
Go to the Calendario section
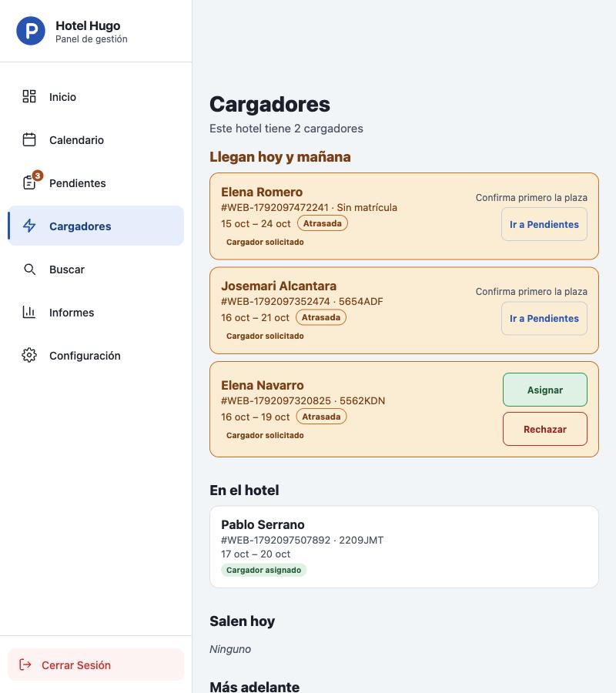click(96, 140)
